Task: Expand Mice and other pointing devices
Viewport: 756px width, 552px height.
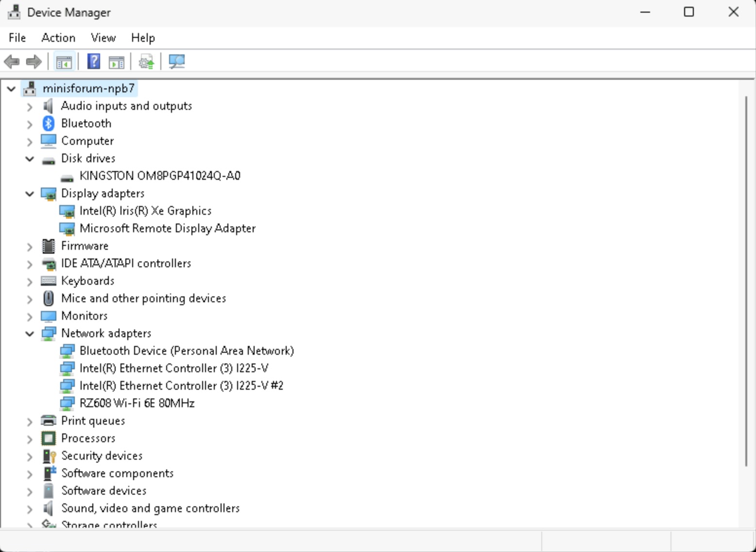Action: (30, 299)
